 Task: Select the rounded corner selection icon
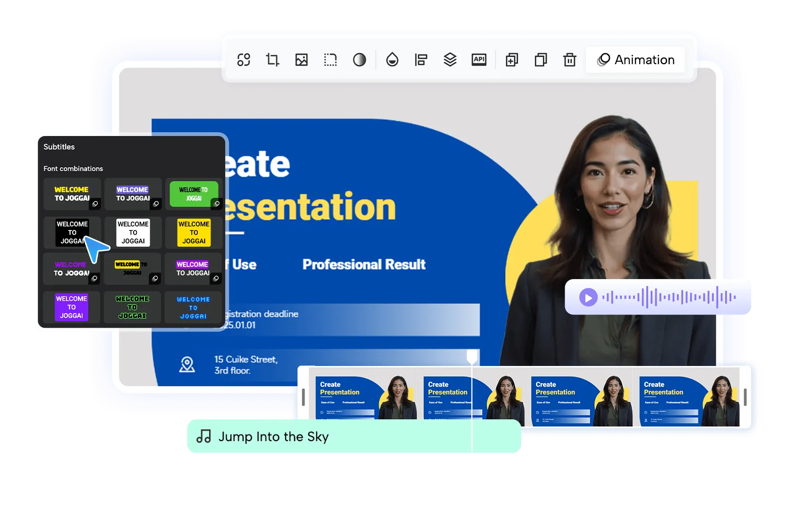(x=330, y=60)
